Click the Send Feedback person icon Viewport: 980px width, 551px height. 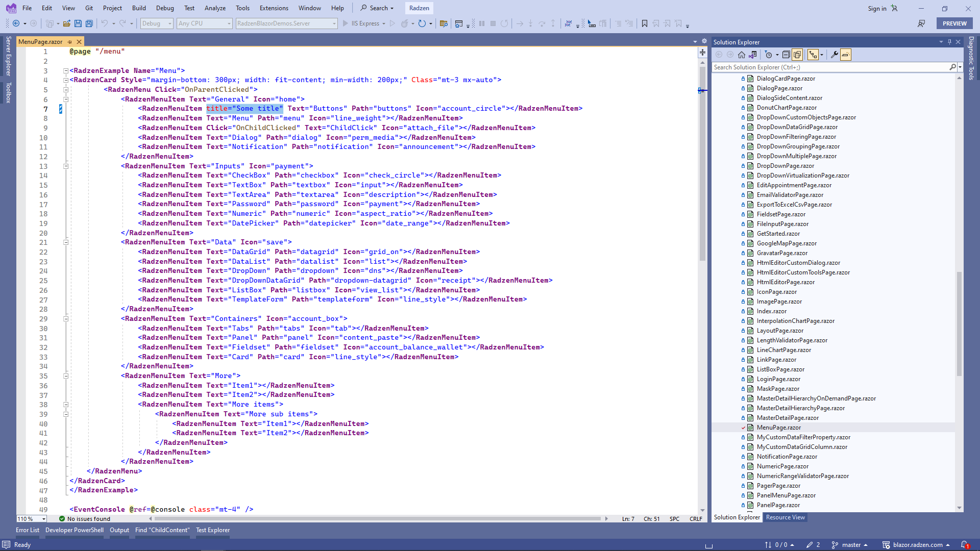pyautogui.click(x=921, y=23)
